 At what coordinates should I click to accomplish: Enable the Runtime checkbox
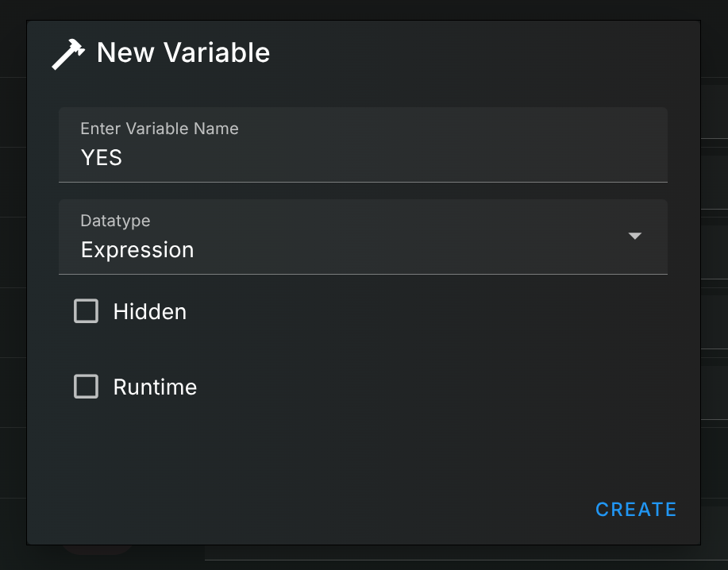(x=86, y=387)
